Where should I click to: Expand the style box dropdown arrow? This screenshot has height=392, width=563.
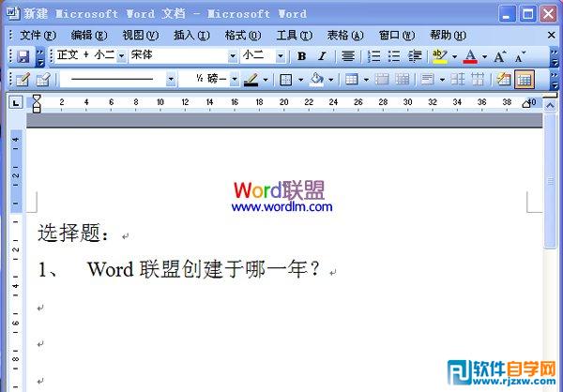click(x=121, y=56)
